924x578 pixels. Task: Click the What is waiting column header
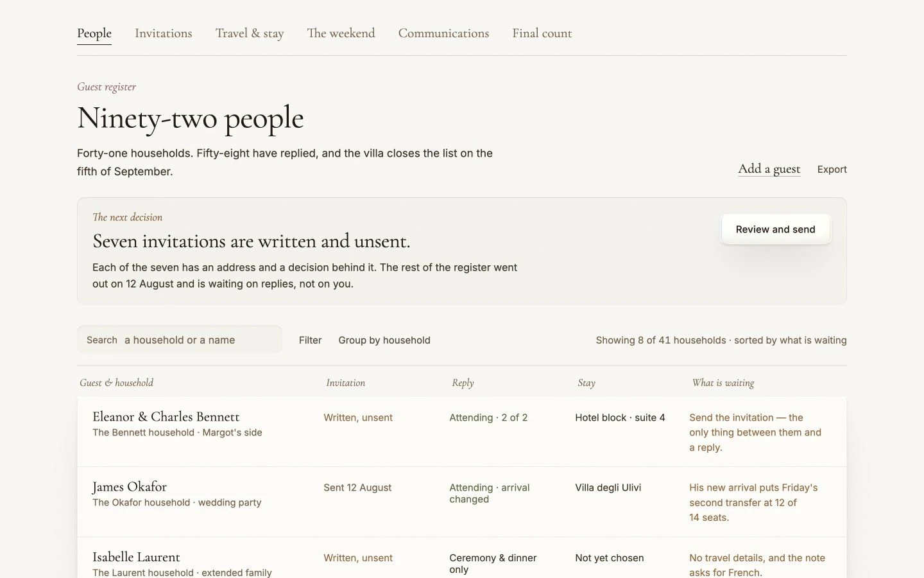tap(723, 383)
